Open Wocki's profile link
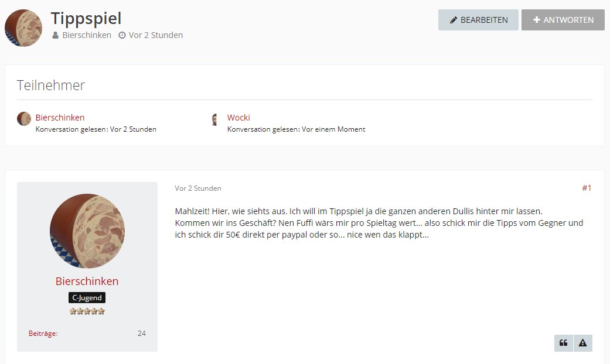The width and height of the screenshot is (610, 364). click(238, 118)
